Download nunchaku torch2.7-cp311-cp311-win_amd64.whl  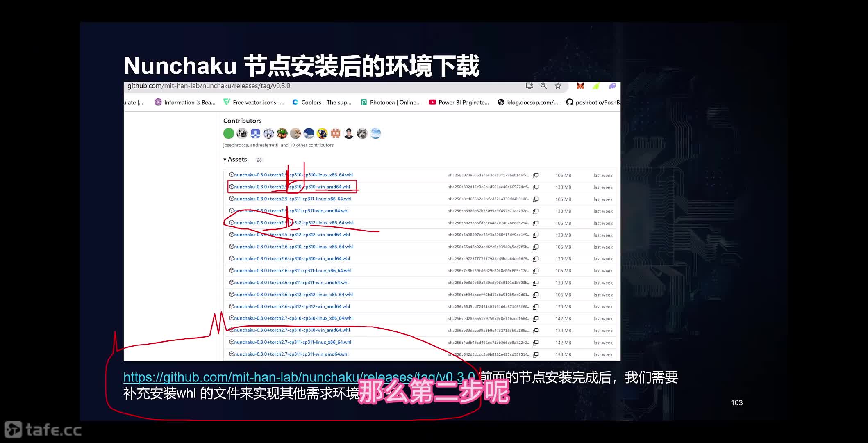tap(291, 354)
